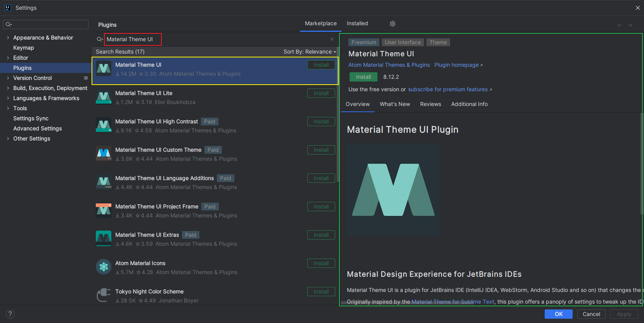The height and width of the screenshot is (323, 644).
Task: Install Material Theme UI Extras plugin
Action: click(321, 235)
